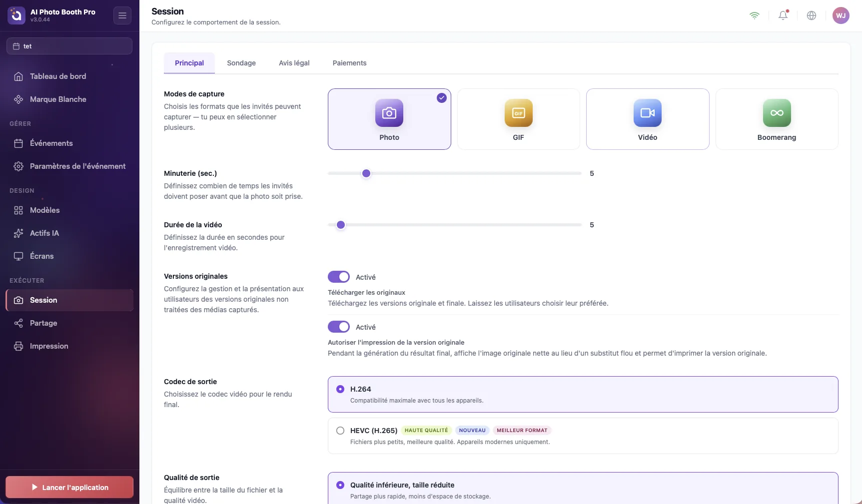Click 'Qualité de sortie' heading
Screen dimensions: 862x504
point(191,478)
